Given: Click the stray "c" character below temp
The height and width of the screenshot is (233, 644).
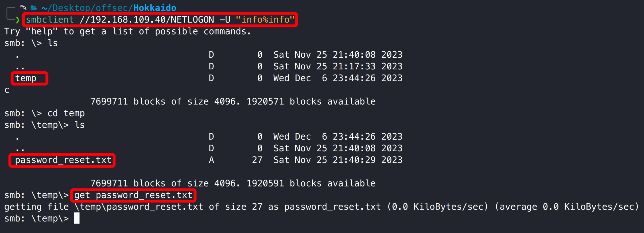Looking at the screenshot, I should click(7, 90).
